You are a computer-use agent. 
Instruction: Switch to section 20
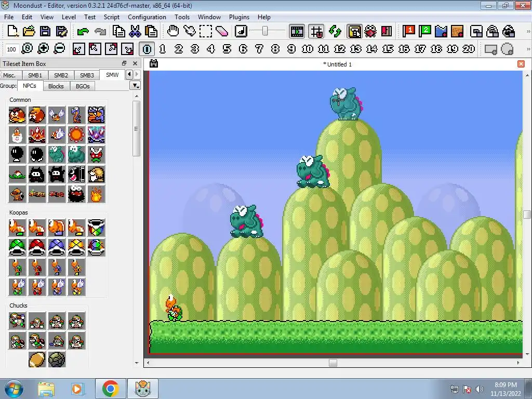[469, 49]
